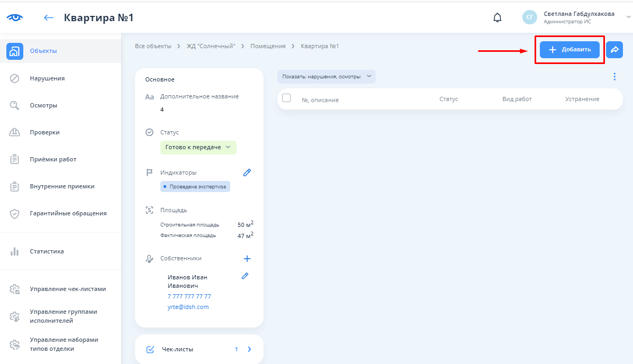
Task: Add an owner with the plus icon
Action: tap(247, 259)
